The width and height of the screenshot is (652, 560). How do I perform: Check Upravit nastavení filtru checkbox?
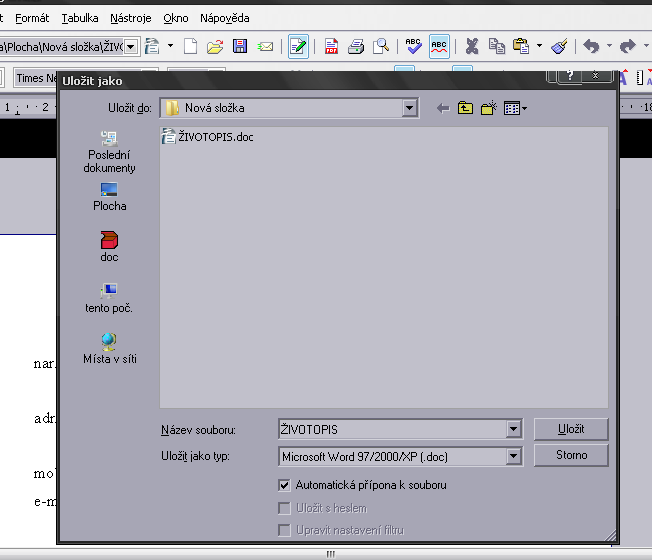(x=284, y=530)
